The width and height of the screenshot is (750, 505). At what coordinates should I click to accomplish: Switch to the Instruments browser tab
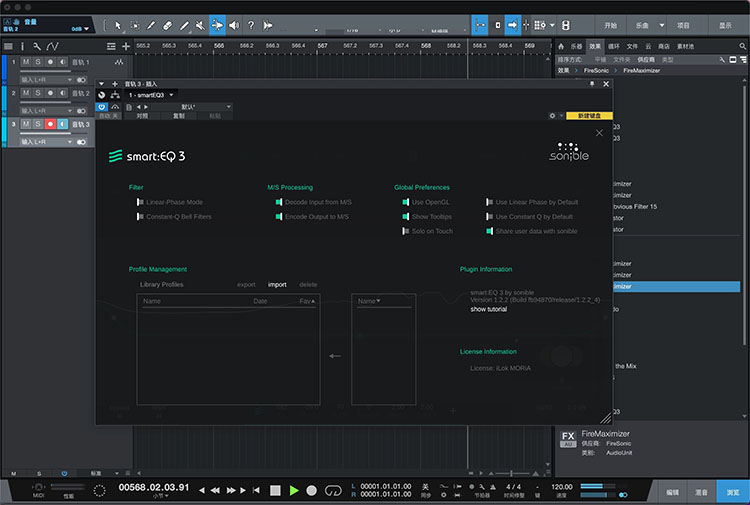tap(576, 46)
